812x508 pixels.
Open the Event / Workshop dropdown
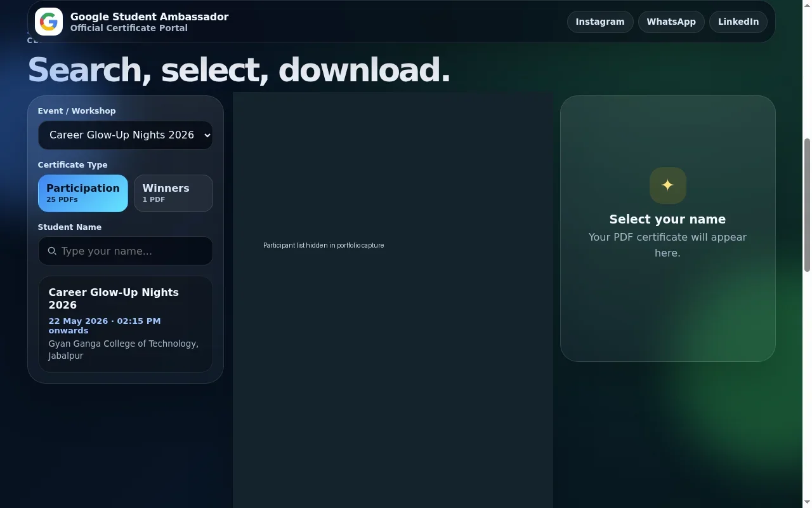click(126, 135)
